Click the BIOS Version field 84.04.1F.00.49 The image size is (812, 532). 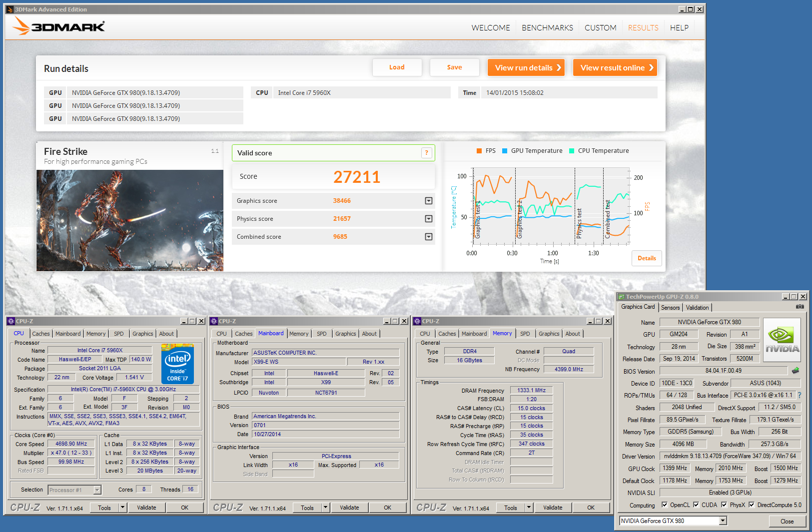[x=724, y=371]
